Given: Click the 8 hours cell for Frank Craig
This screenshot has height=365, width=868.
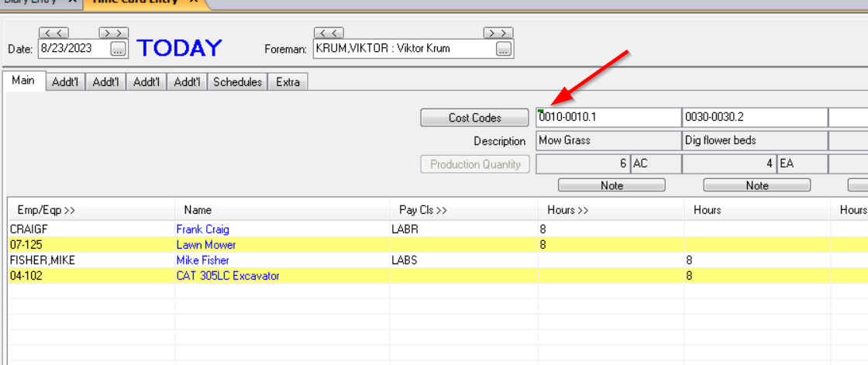Looking at the screenshot, I should click(611, 229).
